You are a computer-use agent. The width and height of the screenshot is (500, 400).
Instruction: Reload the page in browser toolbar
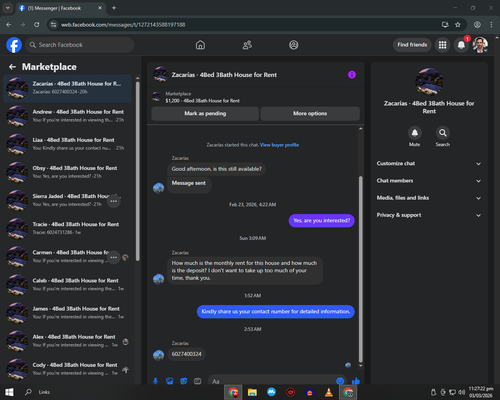click(x=37, y=25)
